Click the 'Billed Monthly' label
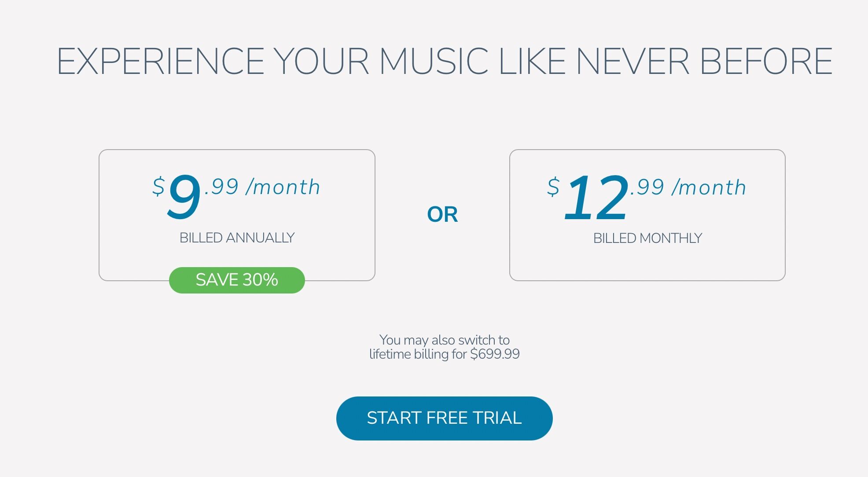Image resolution: width=868 pixels, height=477 pixels. click(647, 238)
